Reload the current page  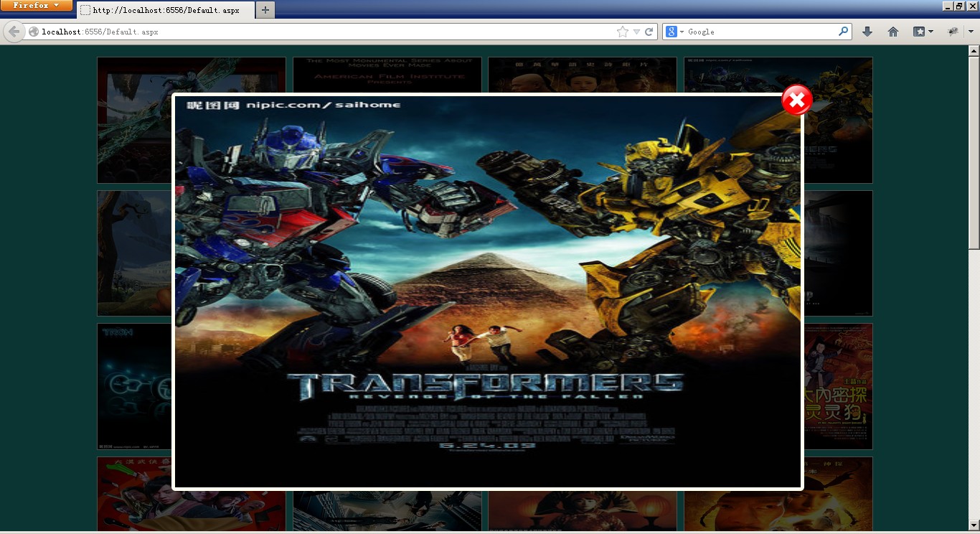(x=649, y=32)
